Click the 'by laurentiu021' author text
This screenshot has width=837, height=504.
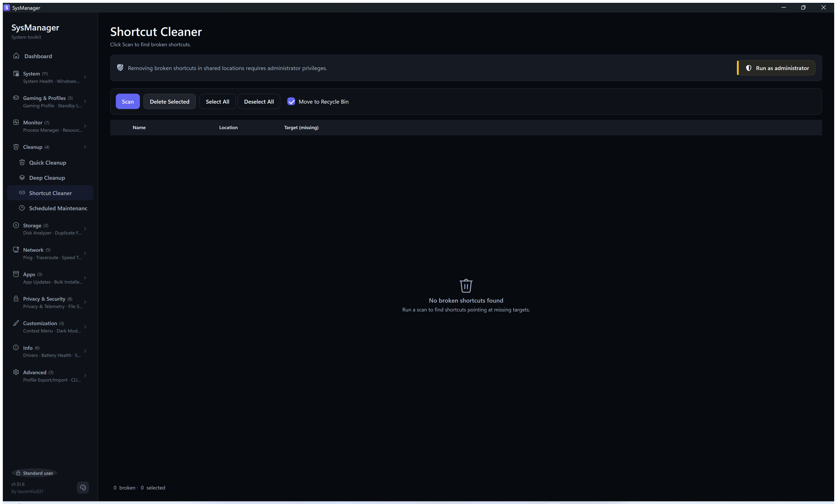[x=27, y=491]
